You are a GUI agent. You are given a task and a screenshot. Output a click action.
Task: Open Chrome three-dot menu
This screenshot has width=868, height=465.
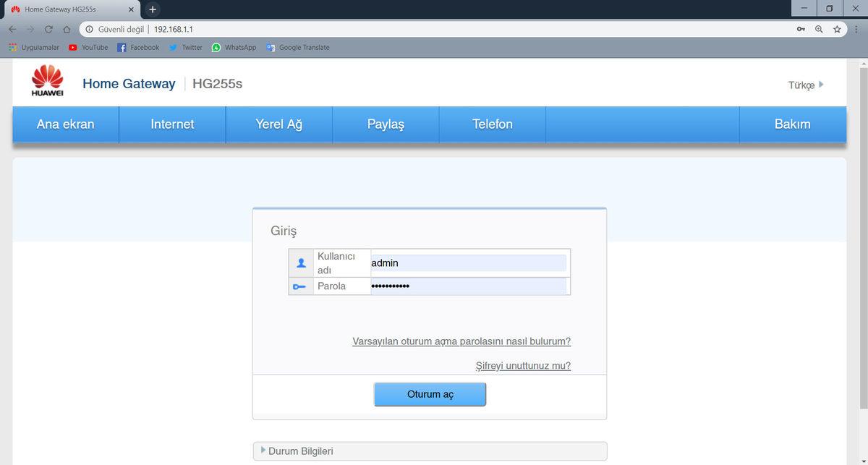(856, 30)
